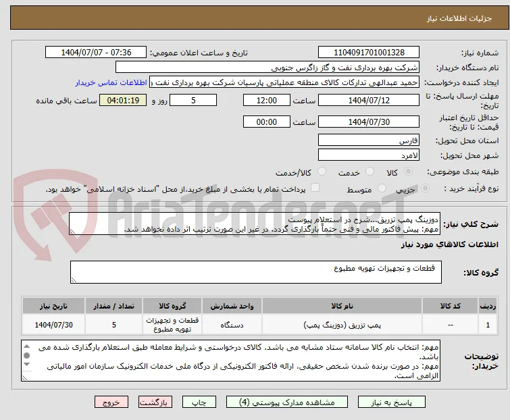
Task: Select the متوسط purchase type radio
Action: [382, 188]
